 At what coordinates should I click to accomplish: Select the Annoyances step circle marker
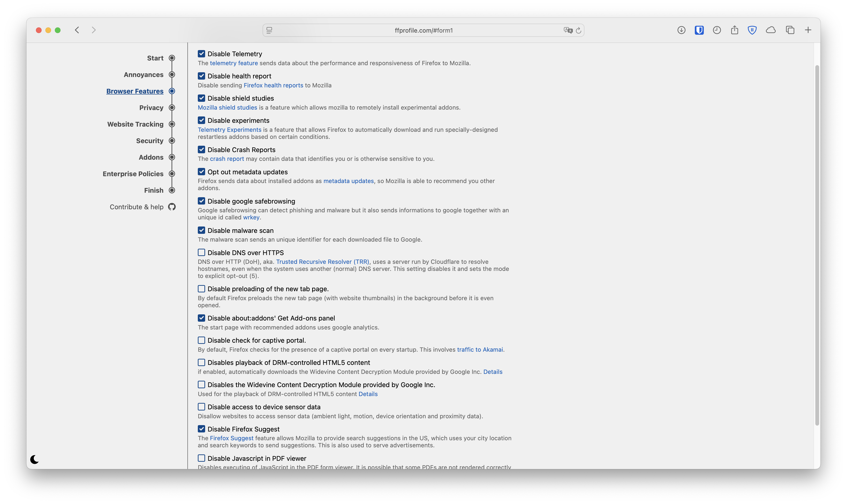[x=172, y=74]
